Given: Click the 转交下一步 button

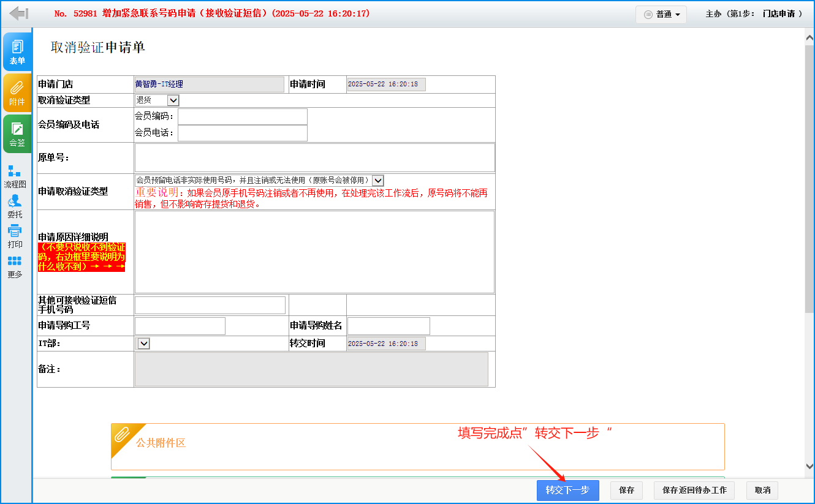Looking at the screenshot, I should 567,491.
